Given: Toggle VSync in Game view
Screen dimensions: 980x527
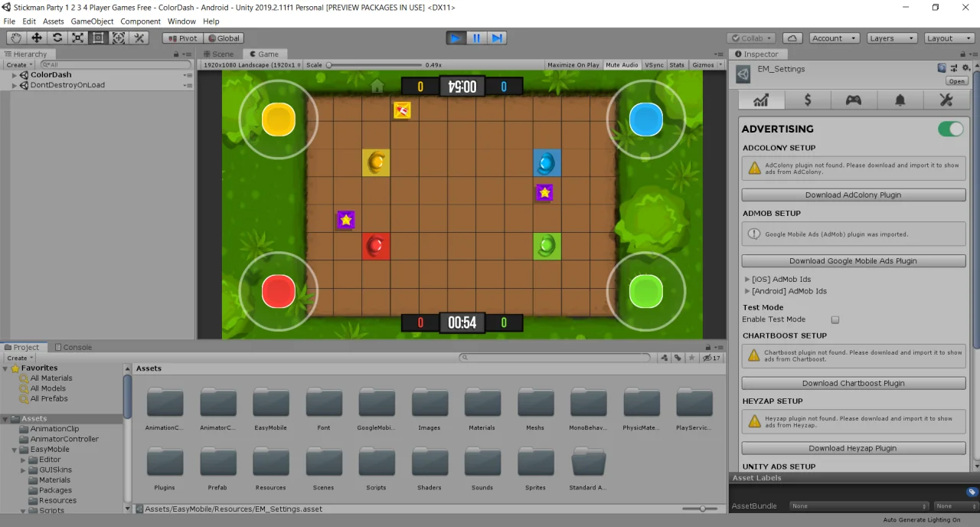Looking at the screenshot, I should 654,65.
